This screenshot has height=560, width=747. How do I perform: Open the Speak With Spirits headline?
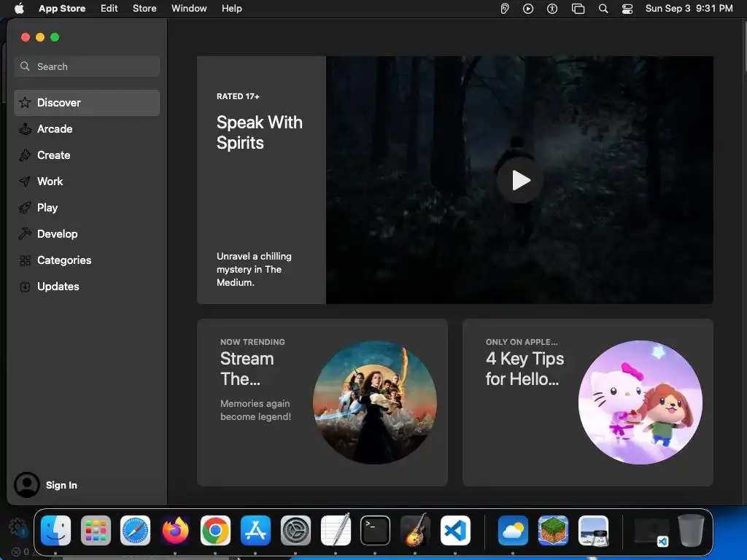[x=259, y=133]
